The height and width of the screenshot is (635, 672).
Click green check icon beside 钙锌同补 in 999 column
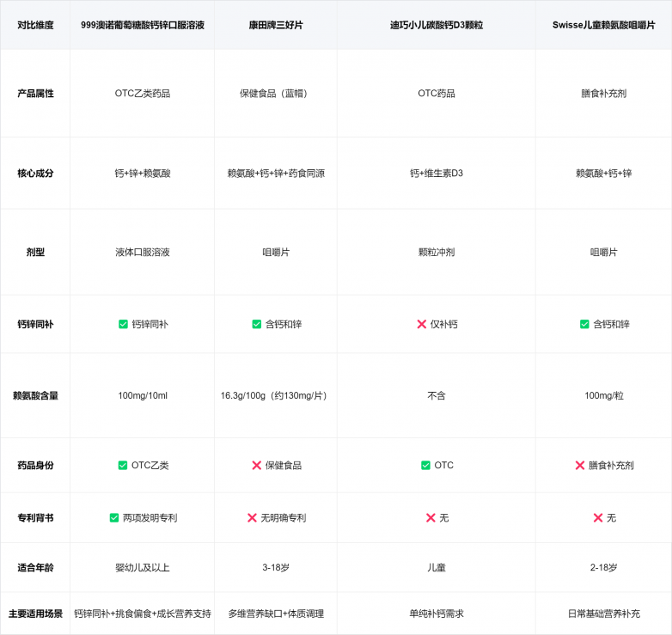coord(123,324)
